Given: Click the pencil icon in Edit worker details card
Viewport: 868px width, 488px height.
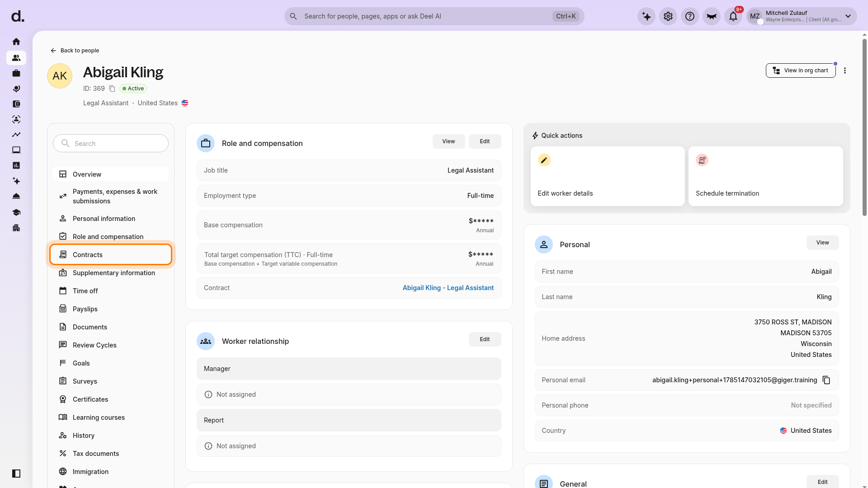Looking at the screenshot, I should pos(544,160).
